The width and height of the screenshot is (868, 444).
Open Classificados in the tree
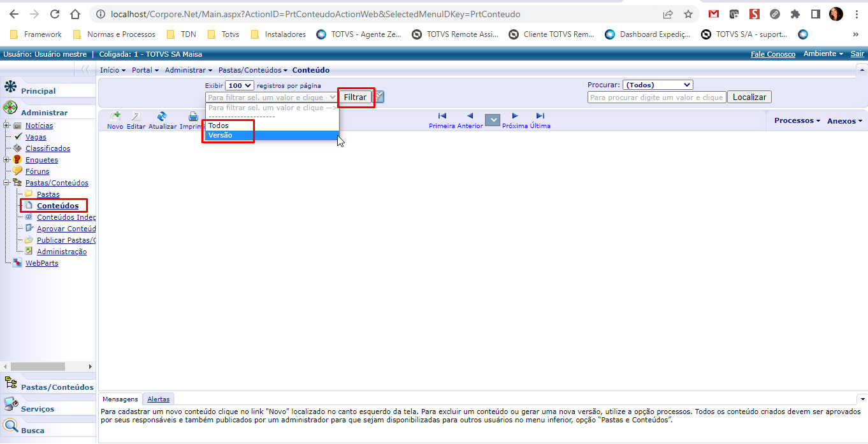(x=48, y=148)
